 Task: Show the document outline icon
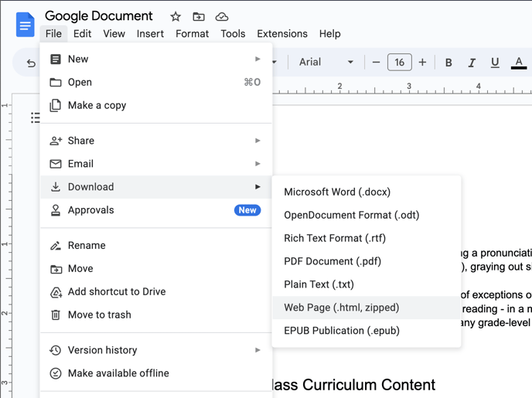tap(36, 117)
